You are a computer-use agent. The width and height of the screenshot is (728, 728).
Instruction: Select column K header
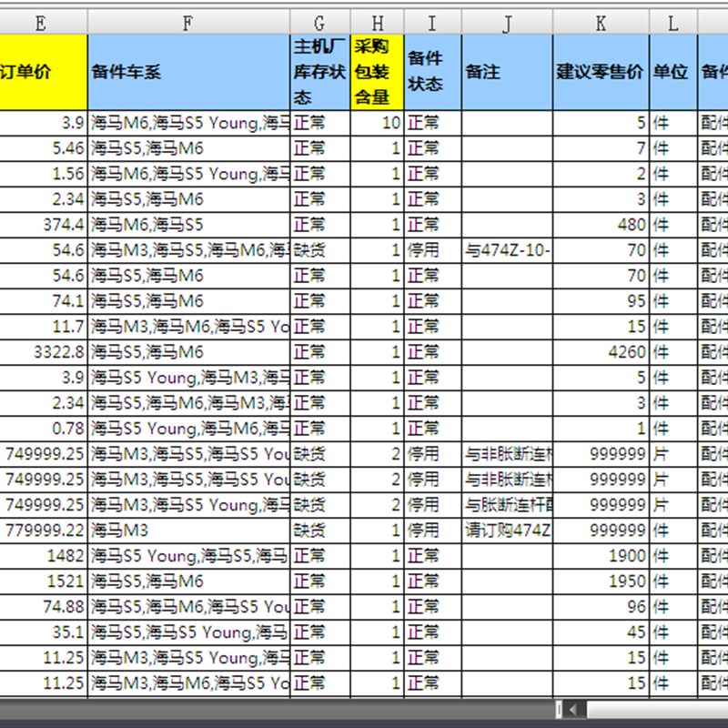point(602,22)
